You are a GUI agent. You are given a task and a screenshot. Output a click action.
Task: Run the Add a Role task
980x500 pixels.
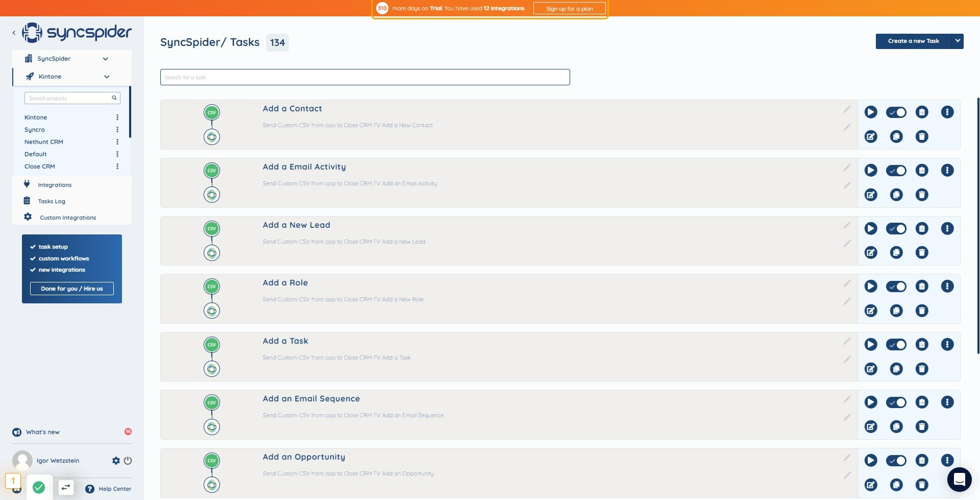[x=871, y=286]
